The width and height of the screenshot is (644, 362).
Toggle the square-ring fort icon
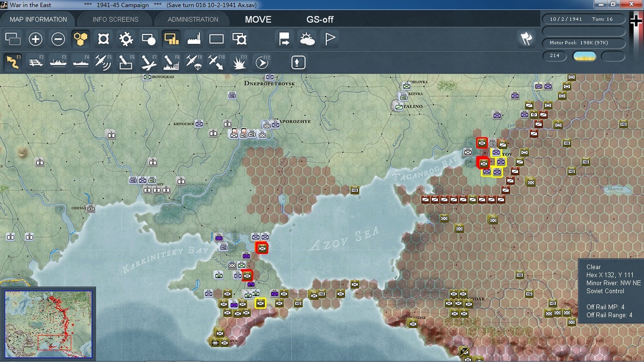point(103,39)
